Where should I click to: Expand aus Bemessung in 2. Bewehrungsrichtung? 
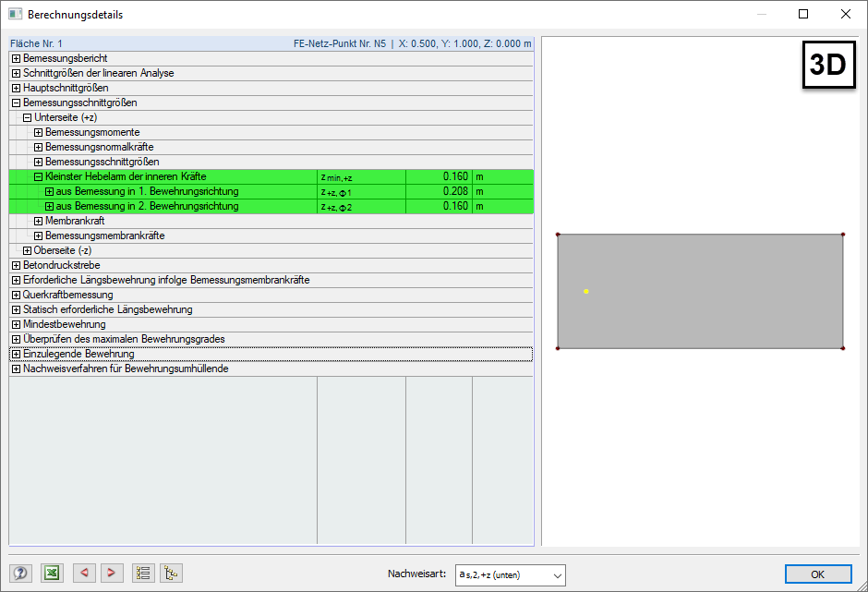coord(49,207)
